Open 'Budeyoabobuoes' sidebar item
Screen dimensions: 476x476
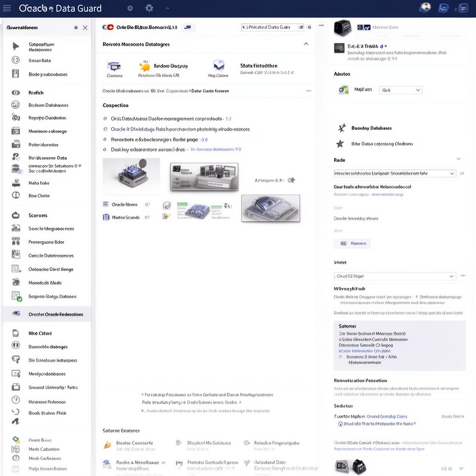(x=48, y=74)
